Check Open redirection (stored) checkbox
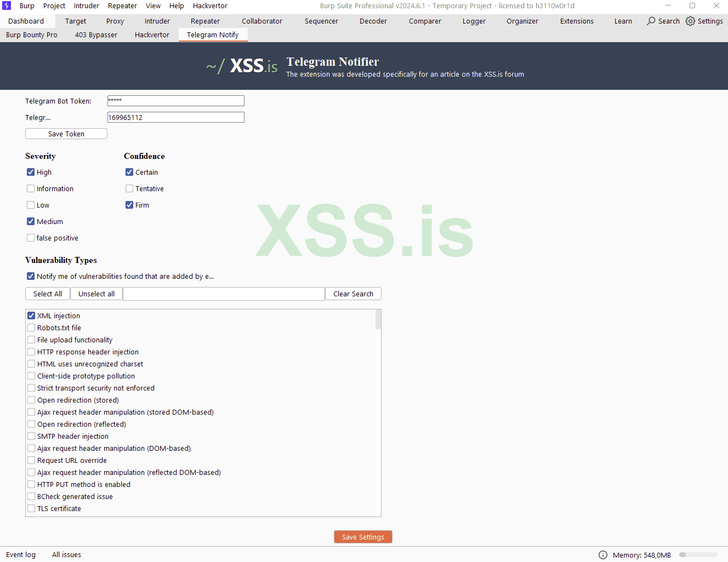Viewport: 728px width, 562px height. (31, 400)
